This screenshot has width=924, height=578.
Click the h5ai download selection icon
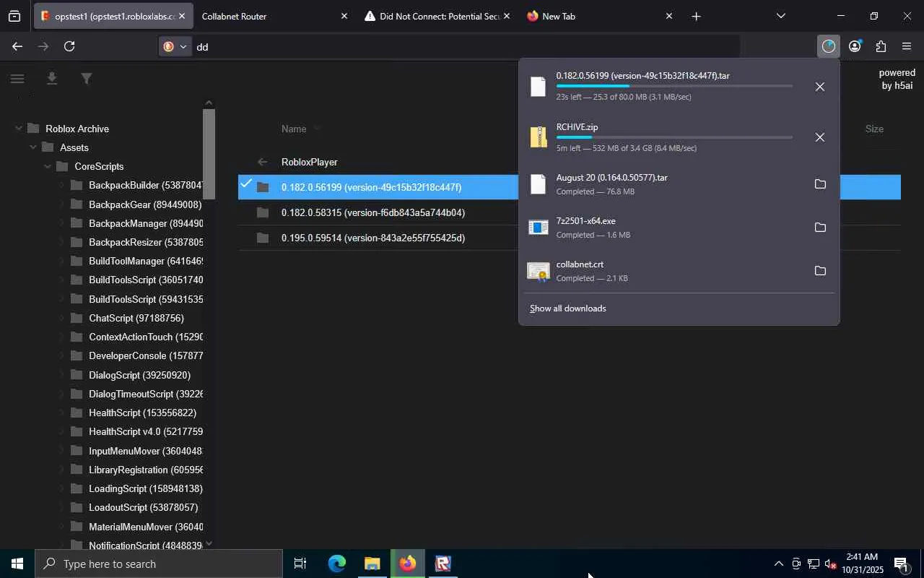click(52, 79)
